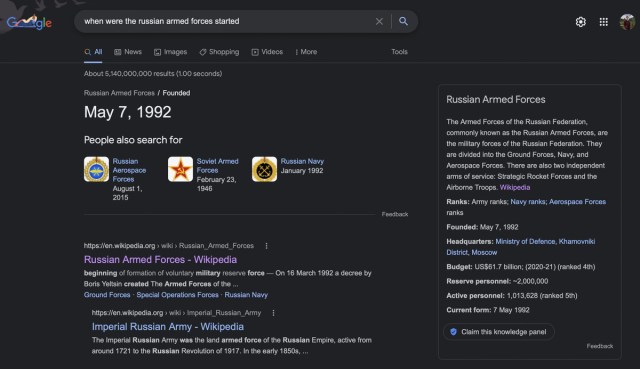This screenshot has width=640, height=369.
Task: Click the en.wikipedia.org Imperial_Russian_Army URL
Action: click(176, 313)
